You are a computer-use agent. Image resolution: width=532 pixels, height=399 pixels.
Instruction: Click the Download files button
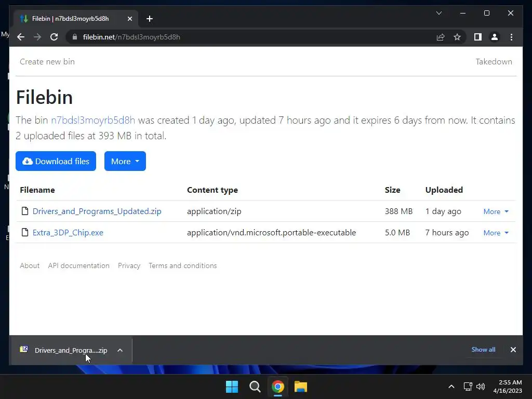point(56,161)
